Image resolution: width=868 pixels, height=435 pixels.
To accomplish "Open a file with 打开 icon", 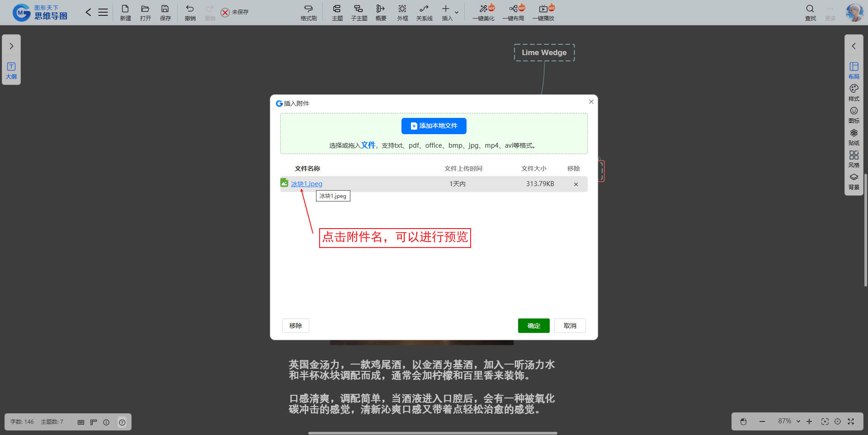I will (145, 12).
